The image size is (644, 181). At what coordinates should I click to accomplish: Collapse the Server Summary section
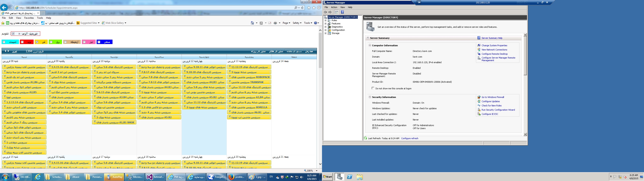pyautogui.click(x=368, y=38)
